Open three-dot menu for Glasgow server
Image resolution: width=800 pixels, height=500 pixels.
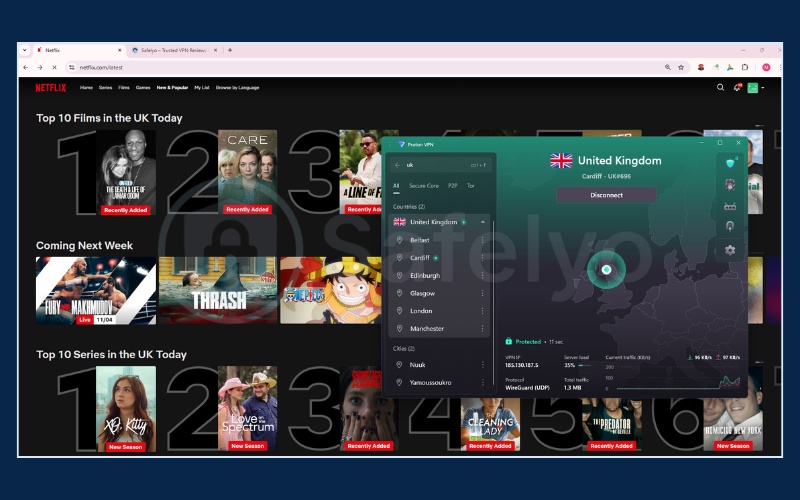482,293
